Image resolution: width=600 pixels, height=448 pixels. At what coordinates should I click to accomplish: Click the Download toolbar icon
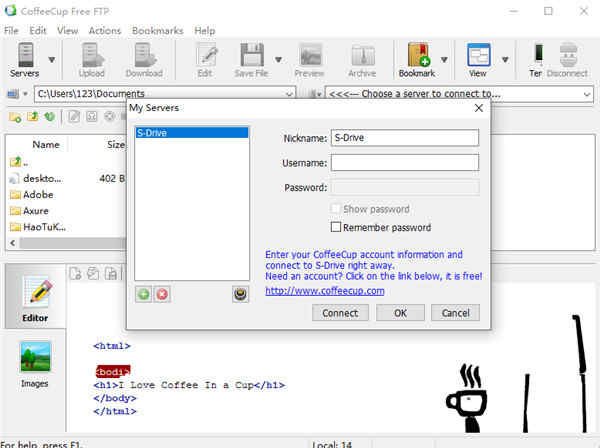(x=144, y=60)
